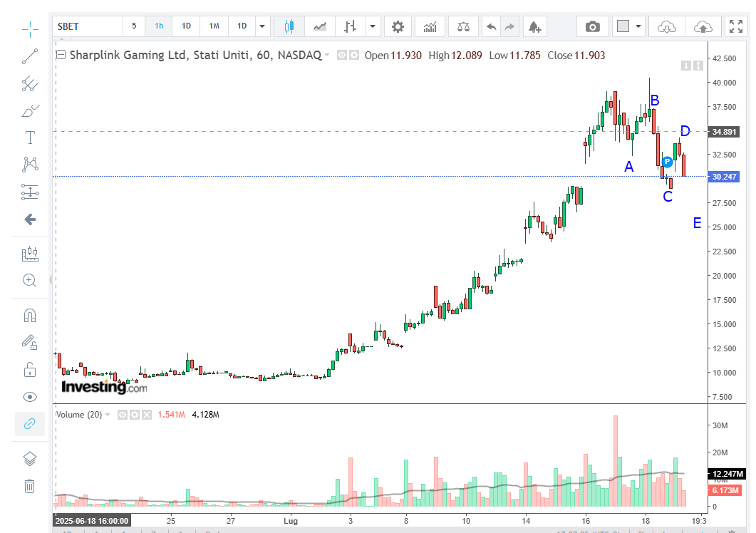Click the 2025-06-18 16:00:00 time label
The image size is (756, 533).
(92, 521)
